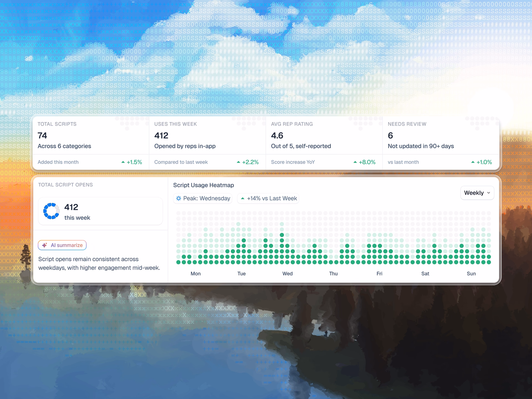Image resolution: width=532 pixels, height=399 pixels.
Task: Click the Tue label on the heatmap
Action: point(242,273)
